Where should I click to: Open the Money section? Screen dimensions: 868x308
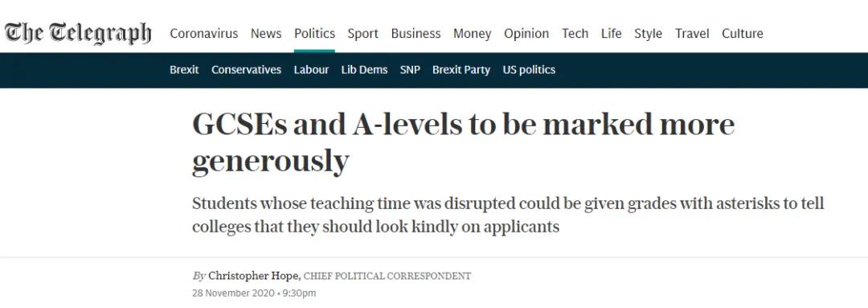tap(473, 34)
